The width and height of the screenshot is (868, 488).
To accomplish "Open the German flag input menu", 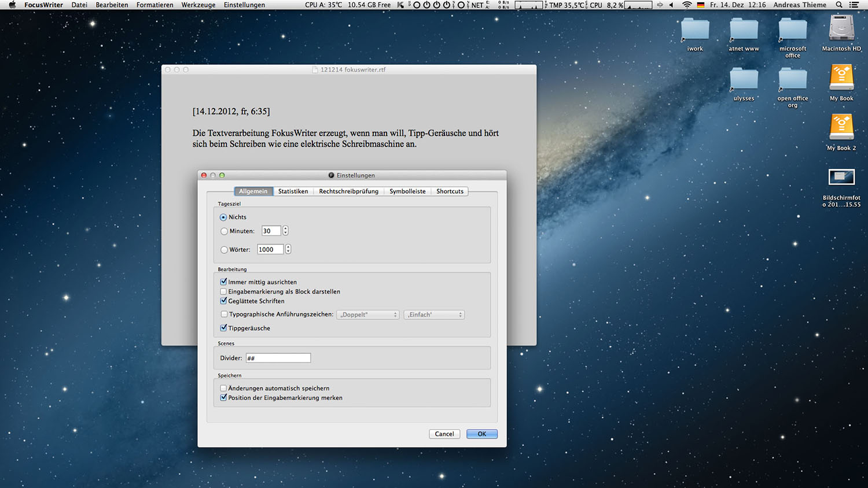I will click(701, 5).
